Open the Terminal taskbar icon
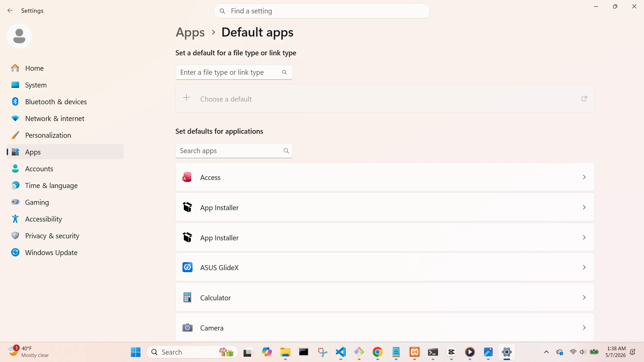This screenshot has width=644, height=362. (433, 352)
